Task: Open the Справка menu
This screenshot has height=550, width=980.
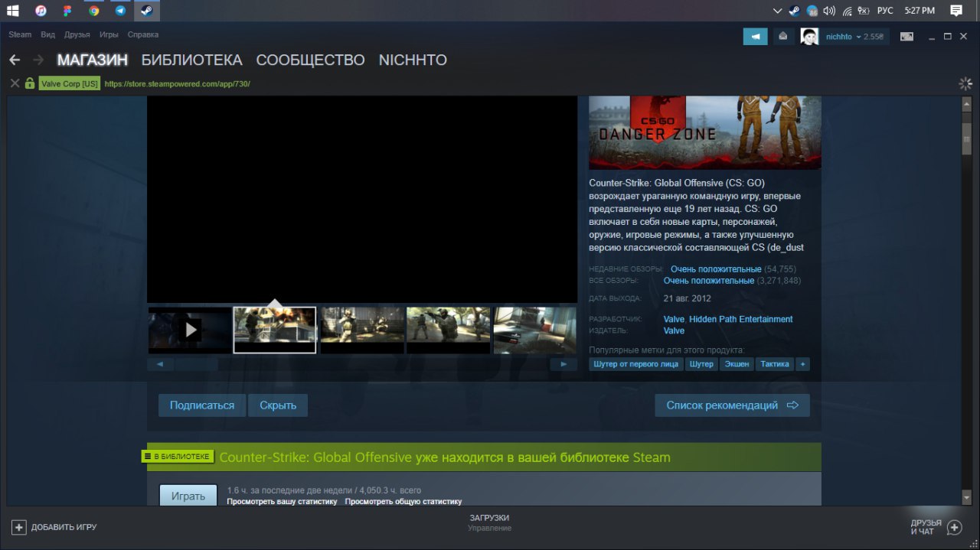Action: [x=143, y=34]
